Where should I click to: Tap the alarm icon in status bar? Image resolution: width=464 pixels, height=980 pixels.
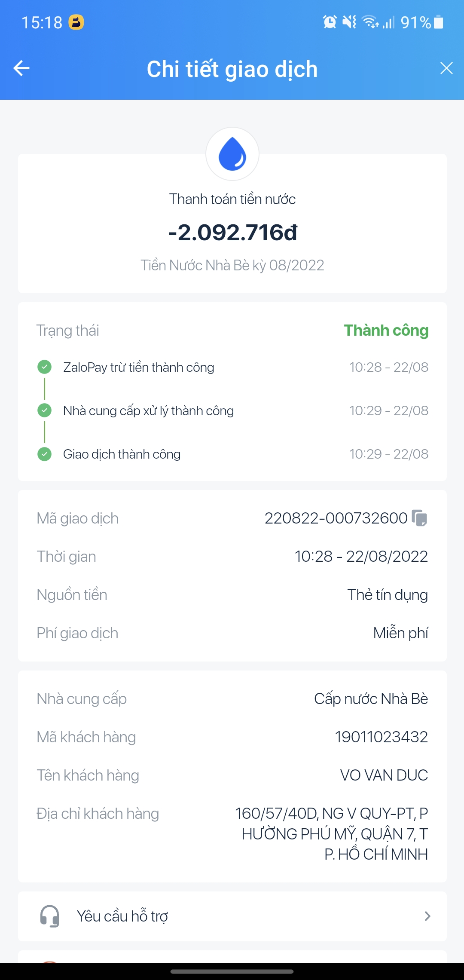click(330, 22)
